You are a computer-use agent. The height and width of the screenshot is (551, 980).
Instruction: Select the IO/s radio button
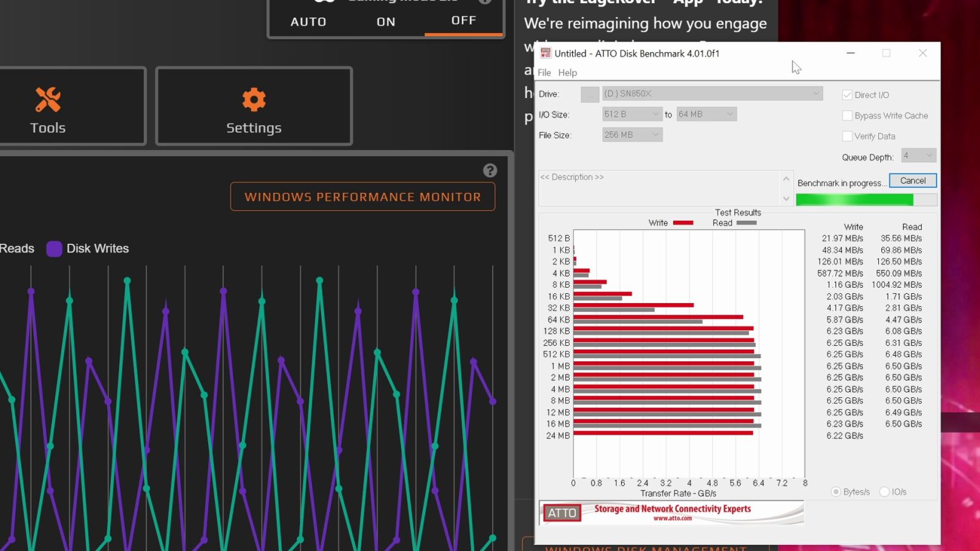[x=884, y=492]
